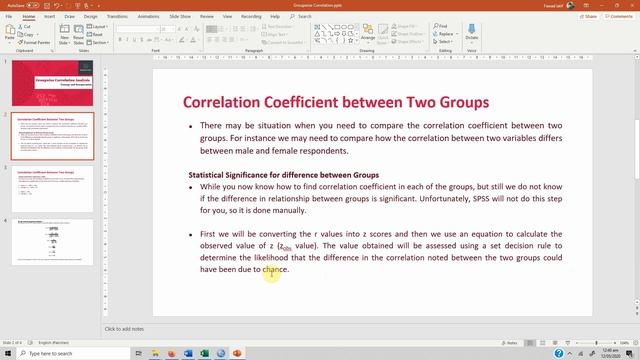This screenshot has width=640, height=360.
Task: Open Reuse Slides
Action: (x=78, y=34)
